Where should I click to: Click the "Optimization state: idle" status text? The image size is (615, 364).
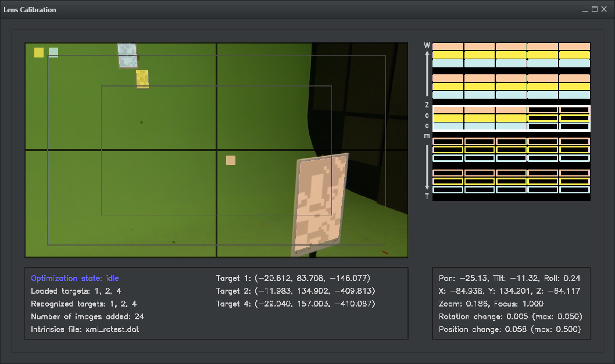coord(75,278)
